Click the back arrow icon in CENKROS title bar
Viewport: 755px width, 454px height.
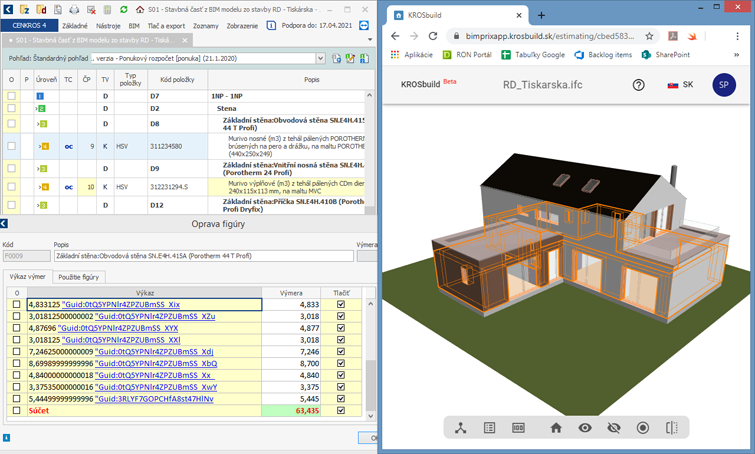point(8,9)
